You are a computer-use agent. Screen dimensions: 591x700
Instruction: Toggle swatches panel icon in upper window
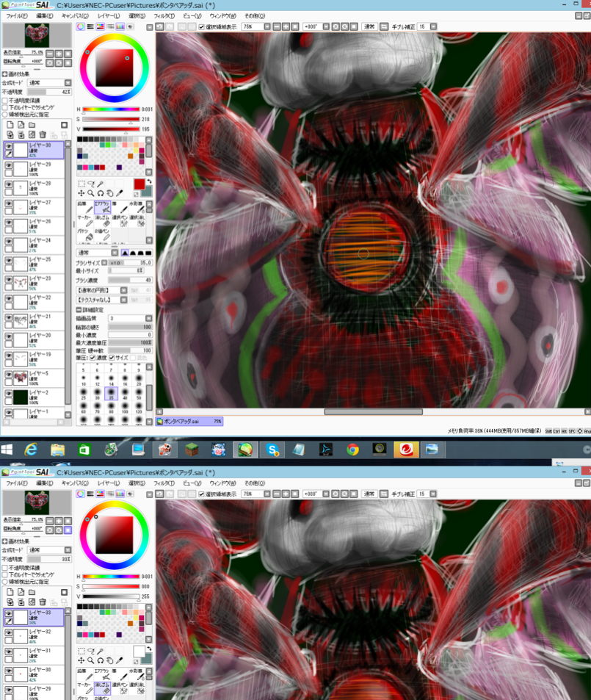tap(120, 26)
